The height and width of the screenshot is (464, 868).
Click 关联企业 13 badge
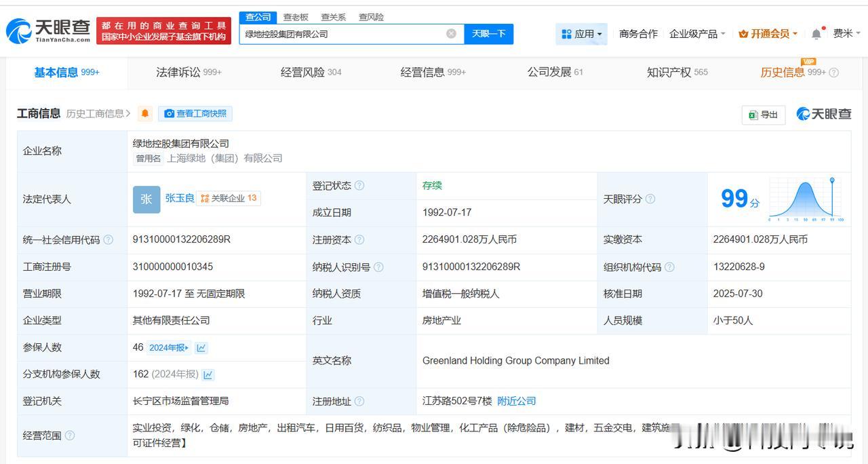(x=229, y=198)
